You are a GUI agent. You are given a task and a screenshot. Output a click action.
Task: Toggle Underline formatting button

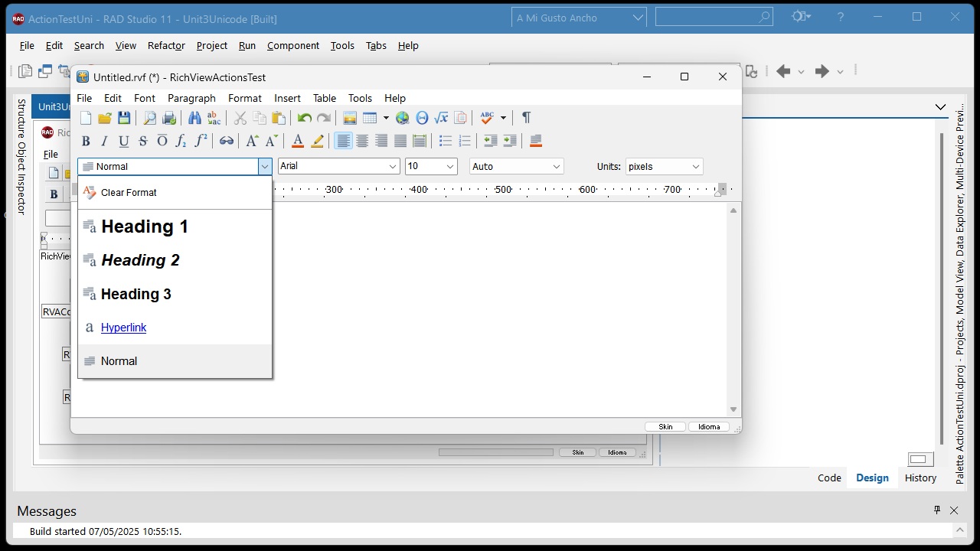[123, 141]
